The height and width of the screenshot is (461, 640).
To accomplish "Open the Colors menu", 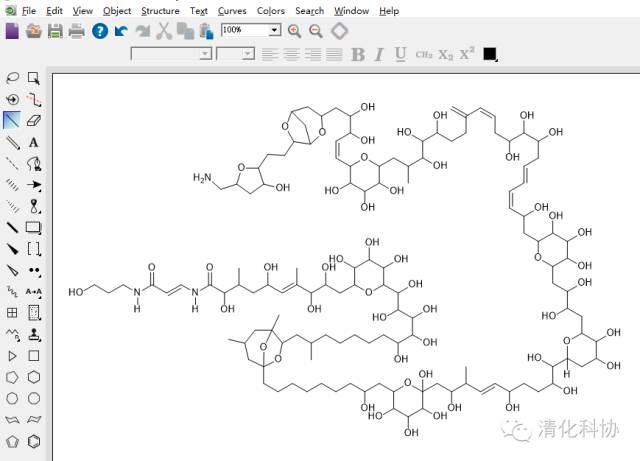I will (271, 11).
